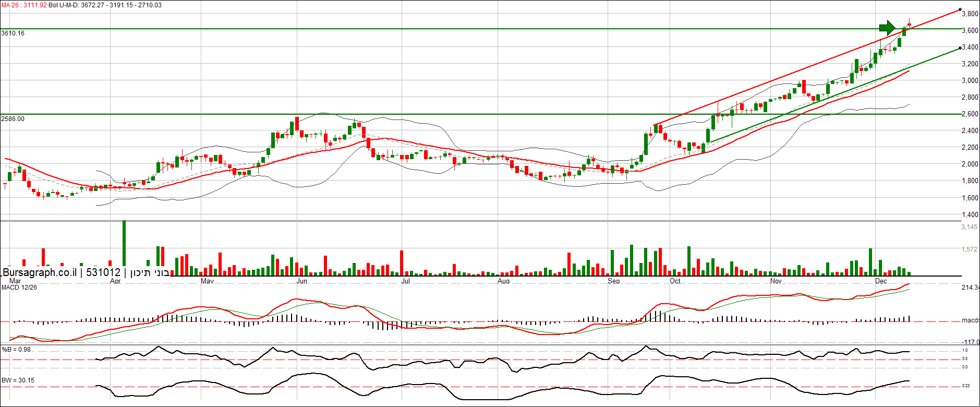Jump to the Sep marker on time axis

tap(614, 281)
